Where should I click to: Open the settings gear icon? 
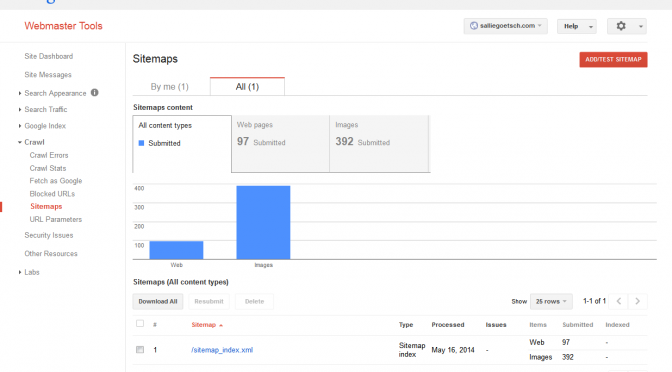coord(621,26)
